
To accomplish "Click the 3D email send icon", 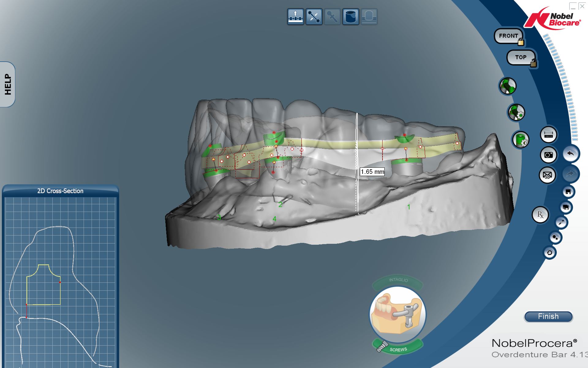I will coord(547,175).
